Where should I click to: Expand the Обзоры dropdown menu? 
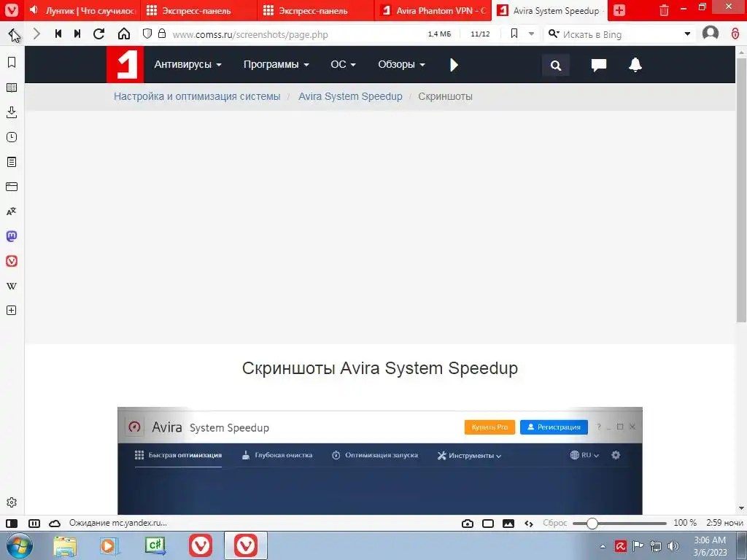pyautogui.click(x=401, y=64)
